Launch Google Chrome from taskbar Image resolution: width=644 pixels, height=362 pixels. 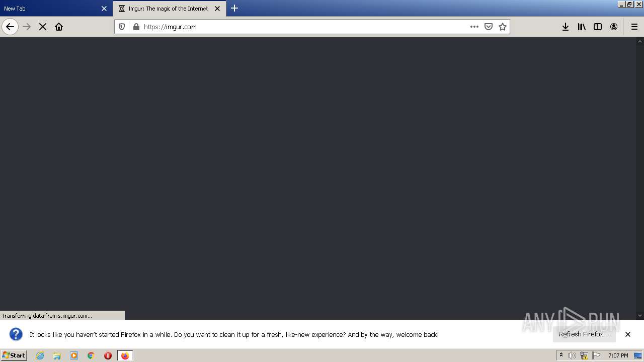pos(91,355)
